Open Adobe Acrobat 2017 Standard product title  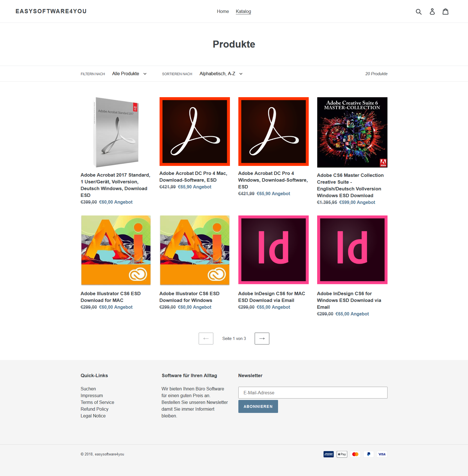pyautogui.click(x=115, y=185)
